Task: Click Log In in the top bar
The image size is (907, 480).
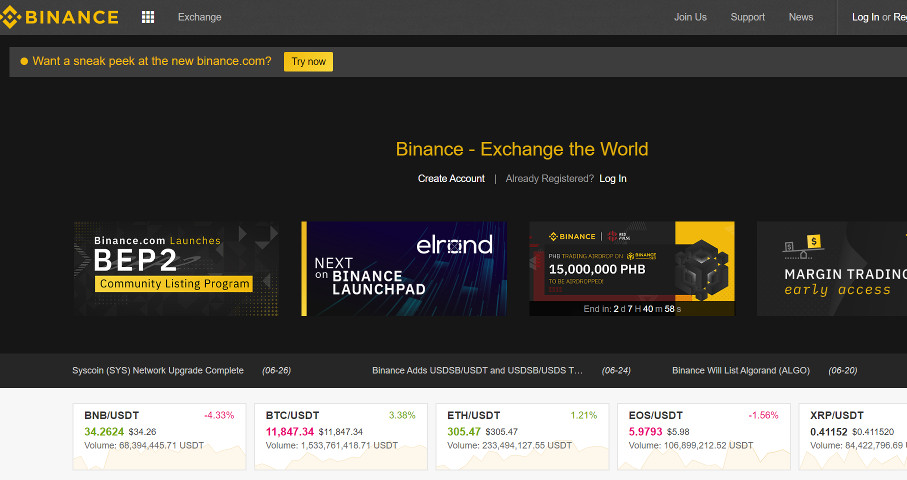Action: pyautogui.click(x=865, y=17)
